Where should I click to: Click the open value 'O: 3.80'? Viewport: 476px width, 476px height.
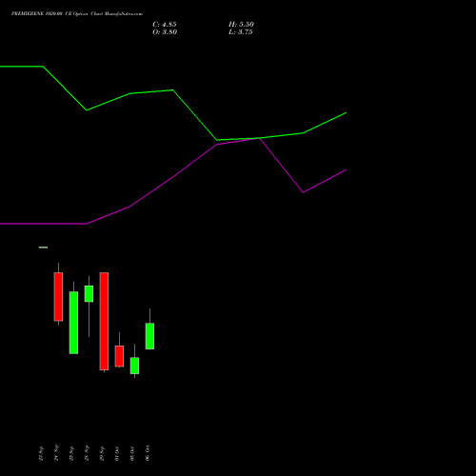pyautogui.click(x=165, y=32)
